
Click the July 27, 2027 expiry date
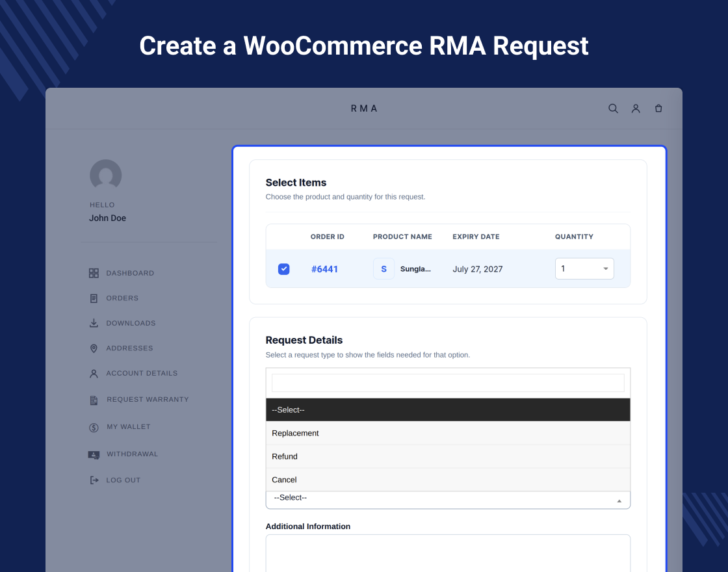pos(478,269)
